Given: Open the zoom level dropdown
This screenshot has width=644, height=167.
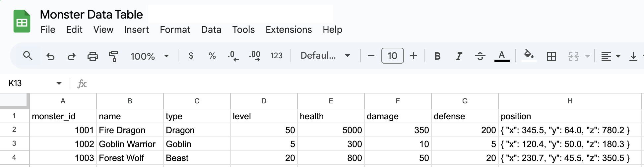Looking at the screenshot, I should coord(150,56).
